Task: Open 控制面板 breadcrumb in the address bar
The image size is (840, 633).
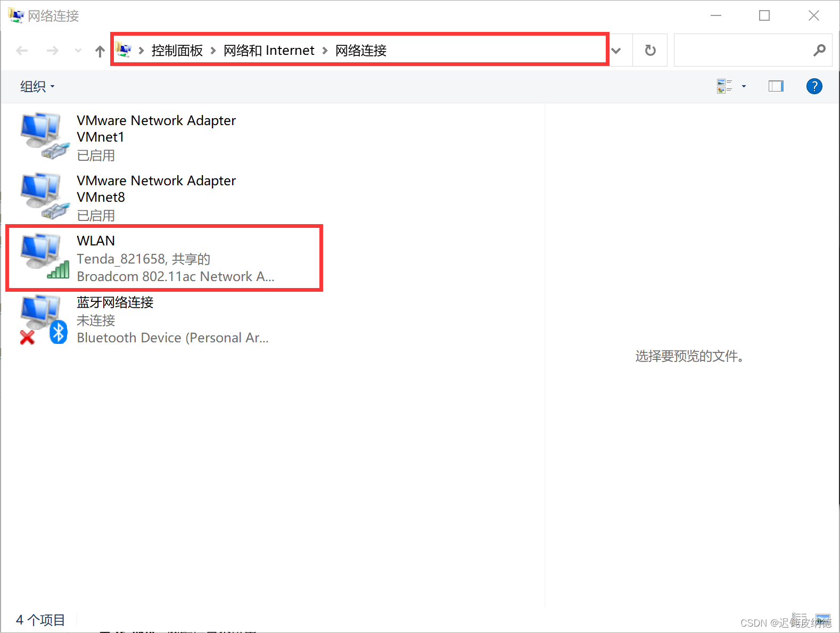Action: click(177, 51)
